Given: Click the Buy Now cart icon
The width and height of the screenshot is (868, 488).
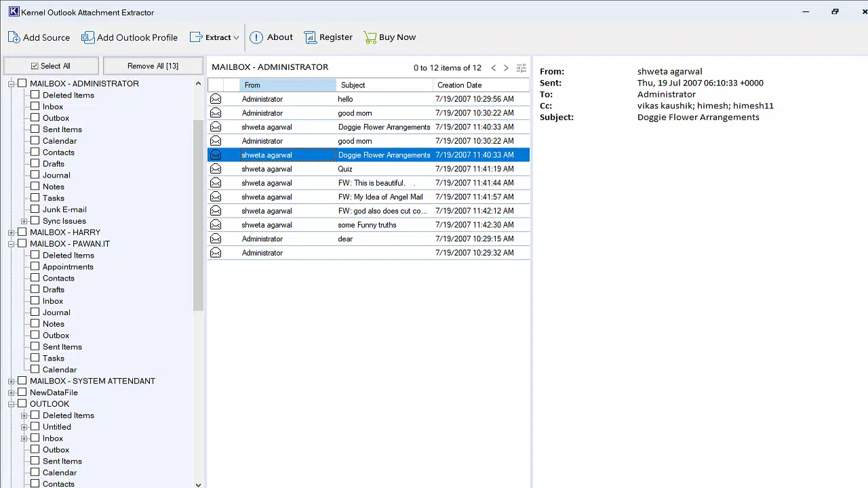Looking at the screenshot, I should 370,37.
